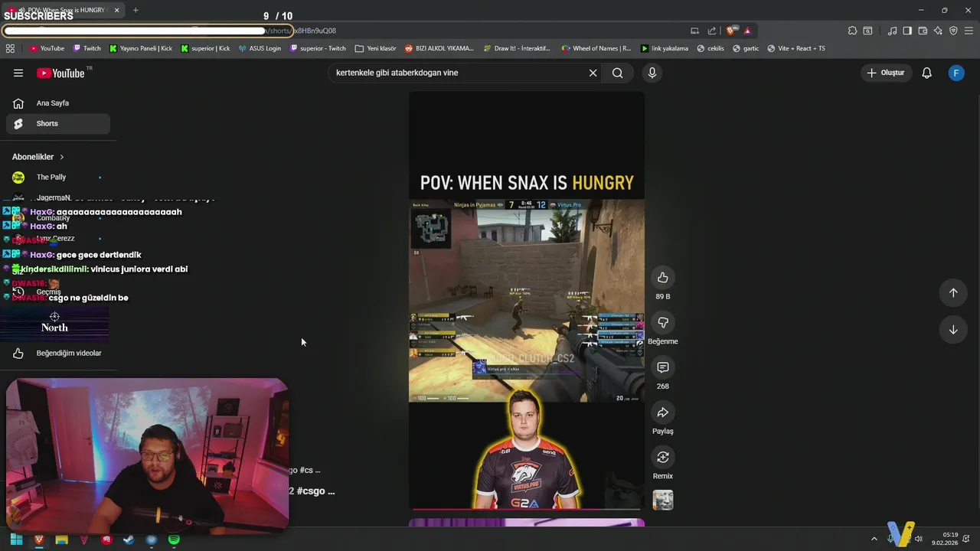980x551 pixels.
Task: Click inside the YouTube search field
Action: point(458,73)
